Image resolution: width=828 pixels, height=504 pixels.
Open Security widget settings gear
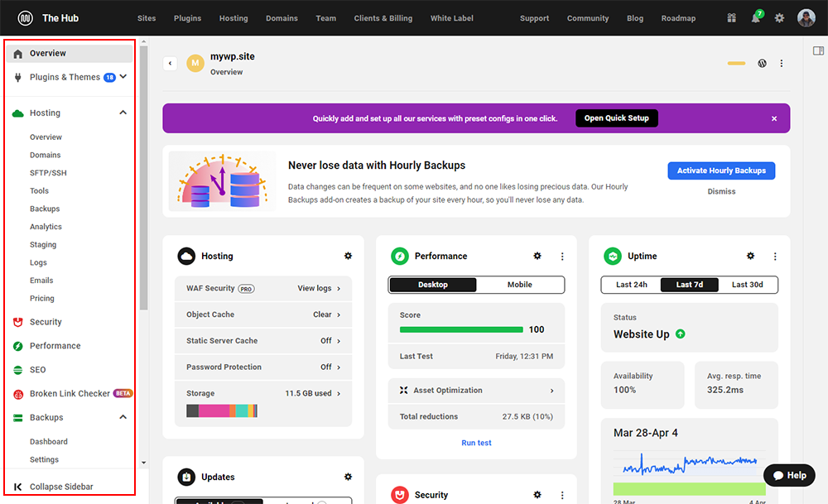(x=537, y=495)
